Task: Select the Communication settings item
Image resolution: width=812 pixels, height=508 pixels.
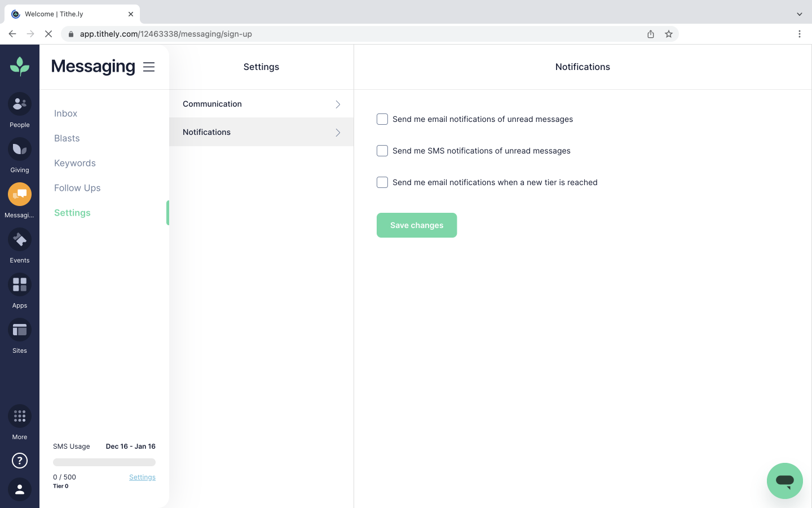Action: click(x=261, y=104)
